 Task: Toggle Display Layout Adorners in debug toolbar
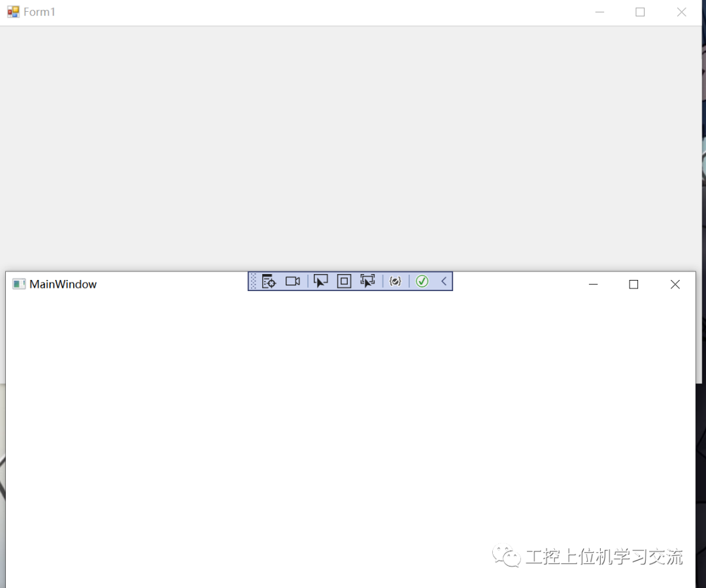344,281
